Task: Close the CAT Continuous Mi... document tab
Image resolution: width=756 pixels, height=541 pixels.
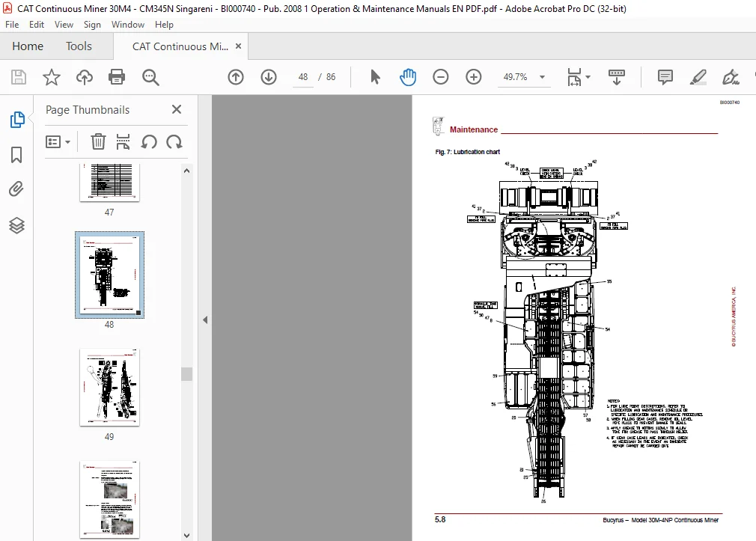Action: [x=238, y=46]
